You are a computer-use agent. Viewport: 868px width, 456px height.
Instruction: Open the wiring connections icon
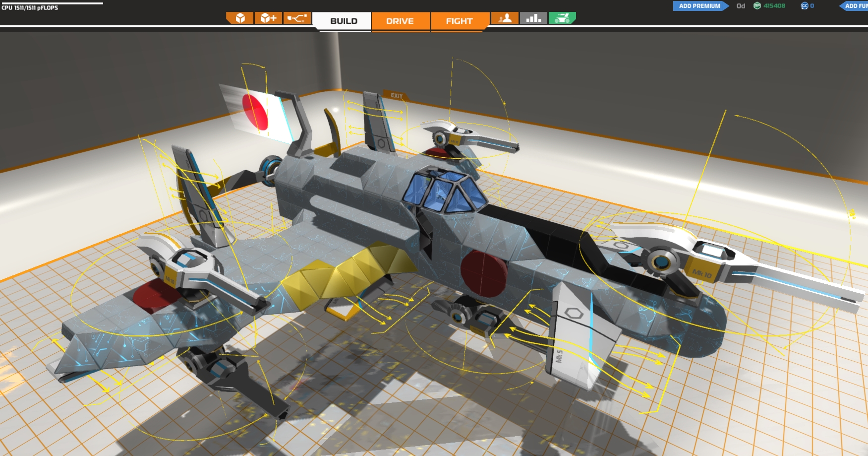297,18
